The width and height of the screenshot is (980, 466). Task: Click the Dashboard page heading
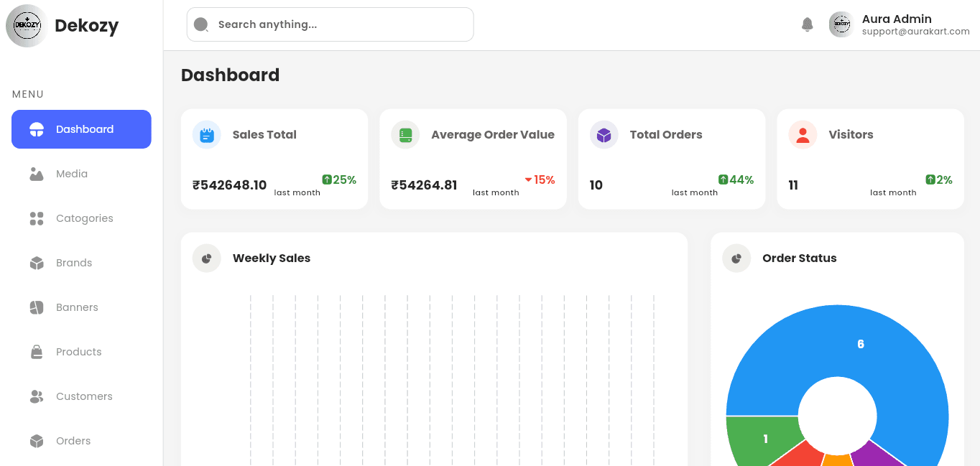(230, 75)
